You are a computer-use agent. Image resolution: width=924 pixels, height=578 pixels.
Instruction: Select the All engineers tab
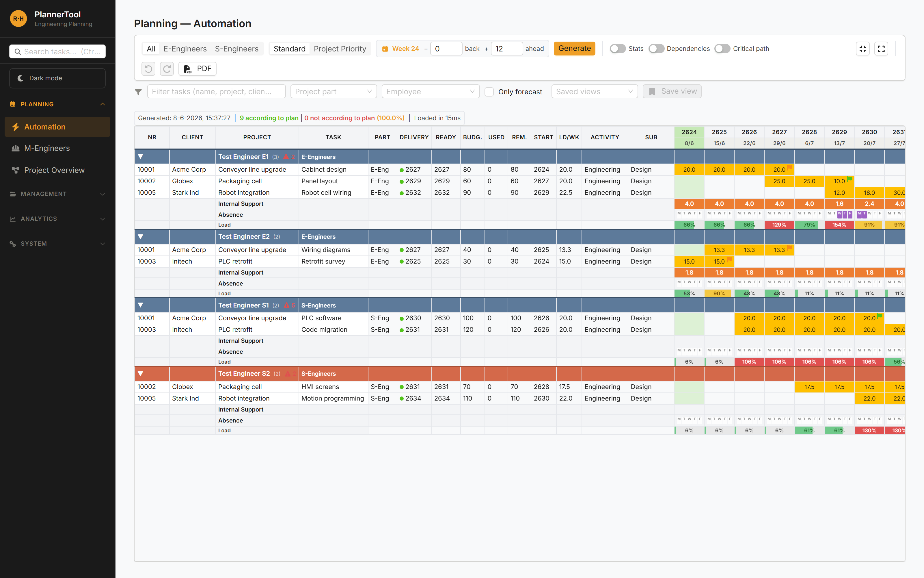pyautogui.click(x=151, y=49)
